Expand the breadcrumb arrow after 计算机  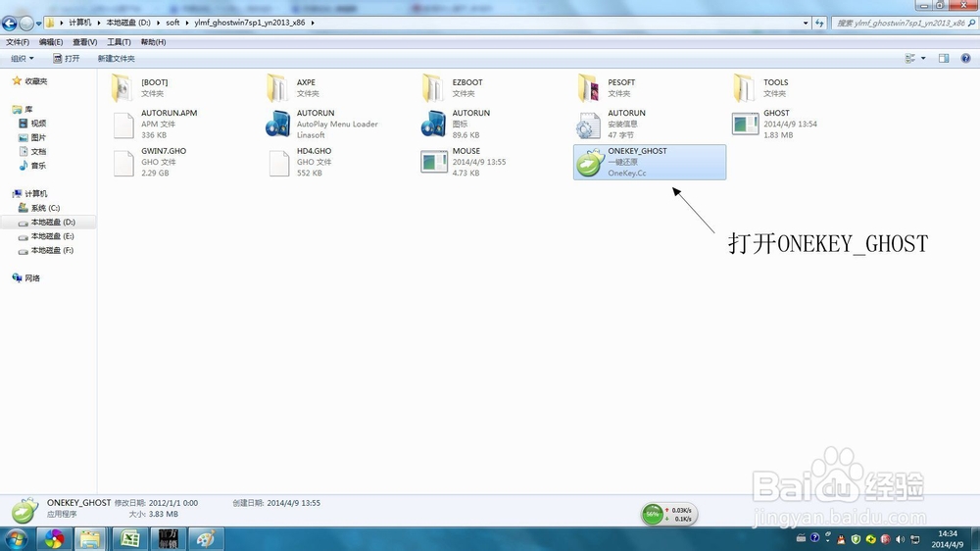pos(99,23)
